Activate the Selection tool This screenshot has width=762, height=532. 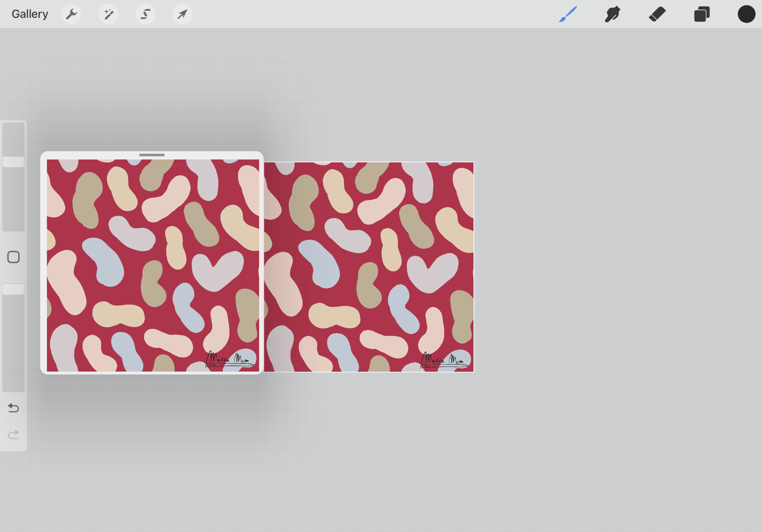coord(145,14)
